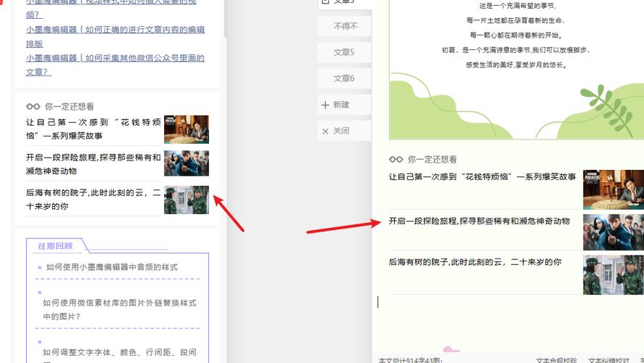The image size is (644, 363).
Task: Click the fantasy creatures thumbnail in editor
Action: 613,232
